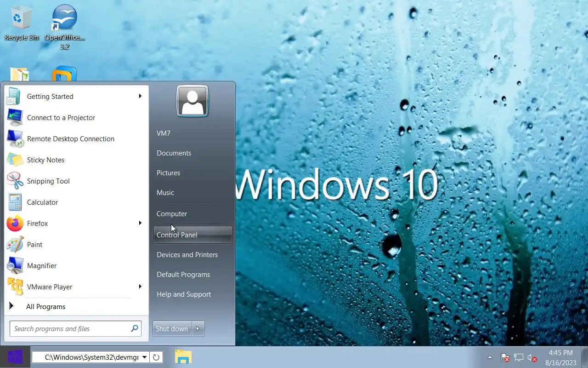Show All Programs list
The image size is (588, 368).
(x=76, y=306)
